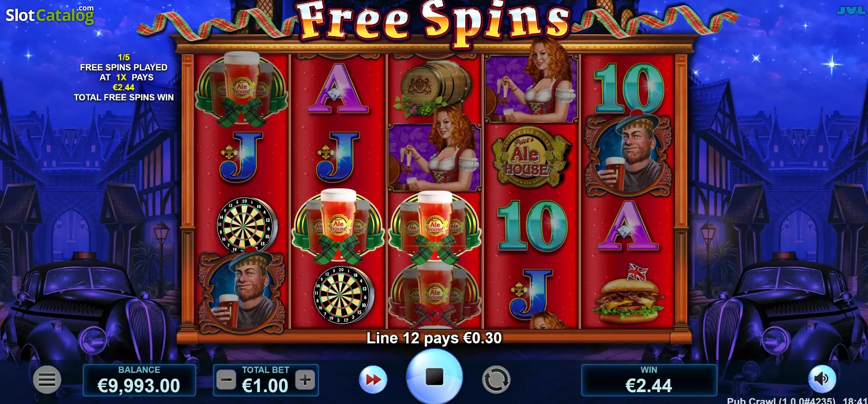Stop the spin with the center button

434,377
